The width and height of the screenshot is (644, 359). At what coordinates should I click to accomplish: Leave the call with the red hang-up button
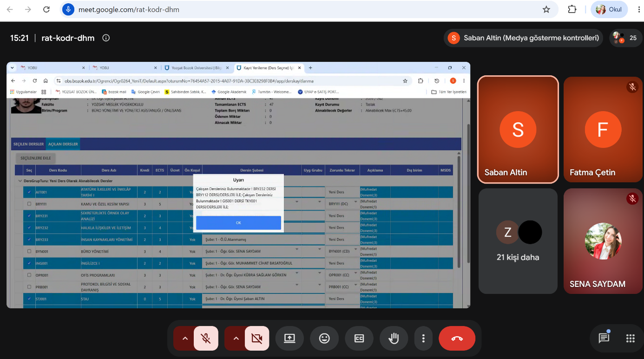point(457,338)
